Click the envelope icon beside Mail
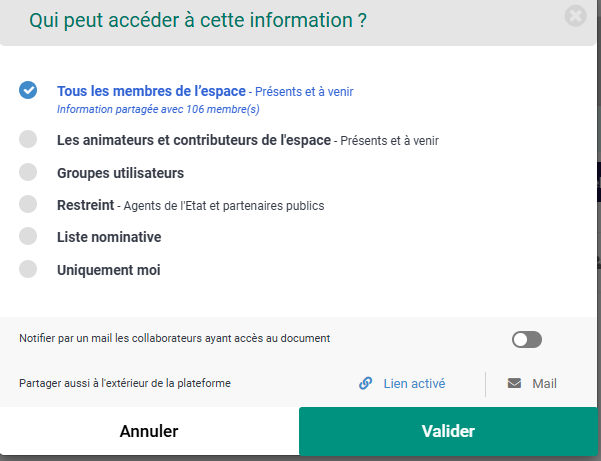This screenshot has width=601, height=461. point(514,383)
